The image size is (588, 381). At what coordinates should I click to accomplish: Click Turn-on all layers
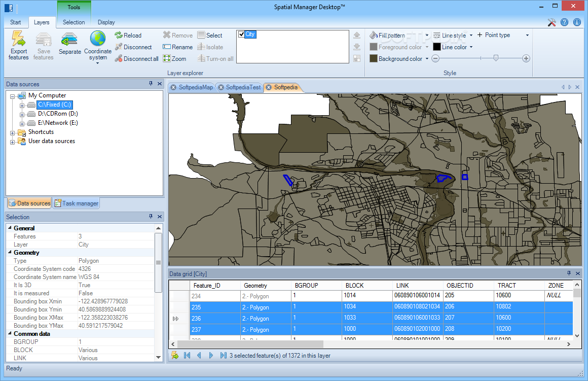[x=215, y=58]
